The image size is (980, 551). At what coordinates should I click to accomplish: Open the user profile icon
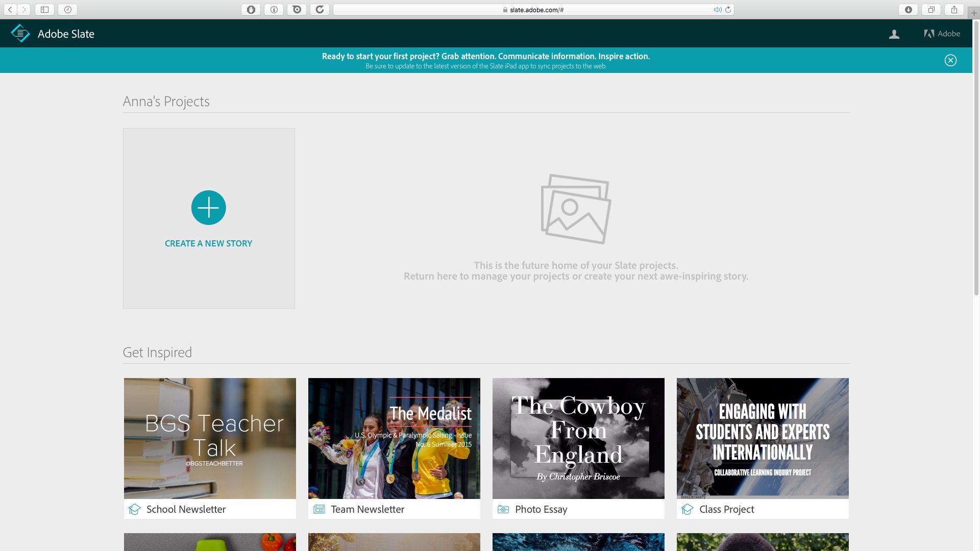pos(894,34)
